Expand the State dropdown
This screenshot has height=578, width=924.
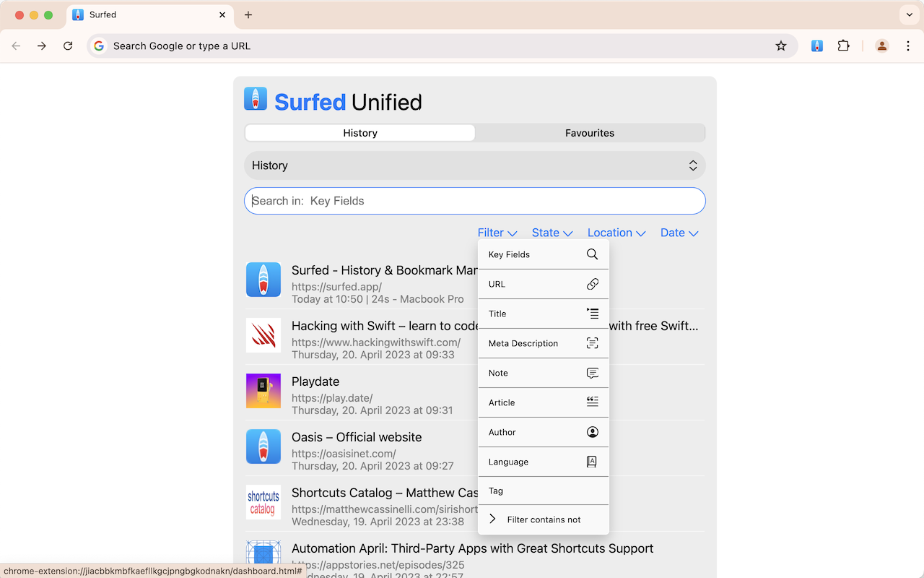pos(552,233)
